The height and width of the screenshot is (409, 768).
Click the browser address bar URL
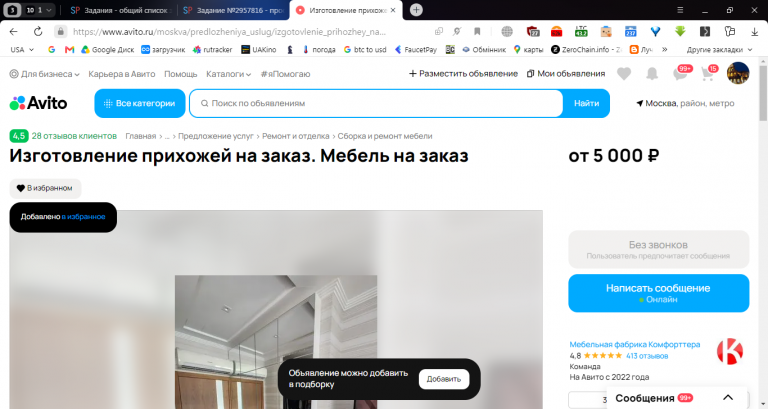pyautogui.click(x=229, y=31)
